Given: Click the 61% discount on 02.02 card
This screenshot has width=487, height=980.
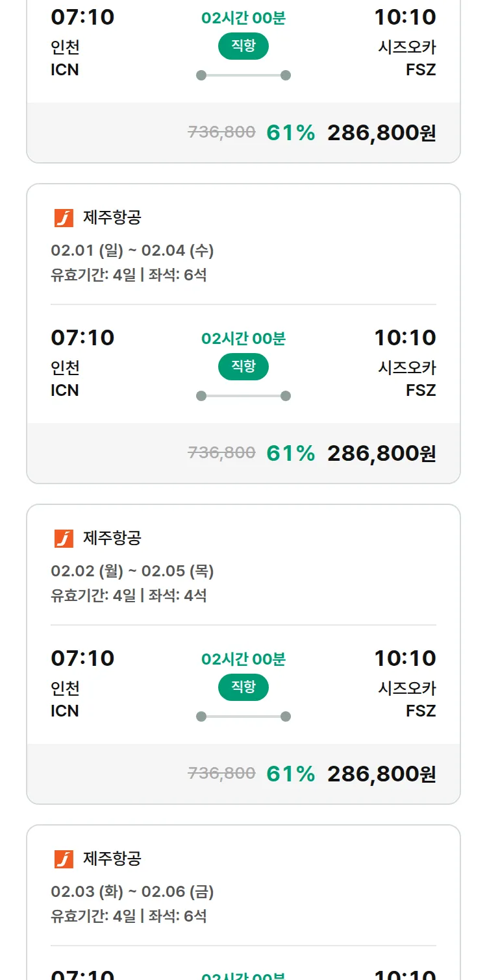Looking at the screenshot, I should [x=290, y=774].
